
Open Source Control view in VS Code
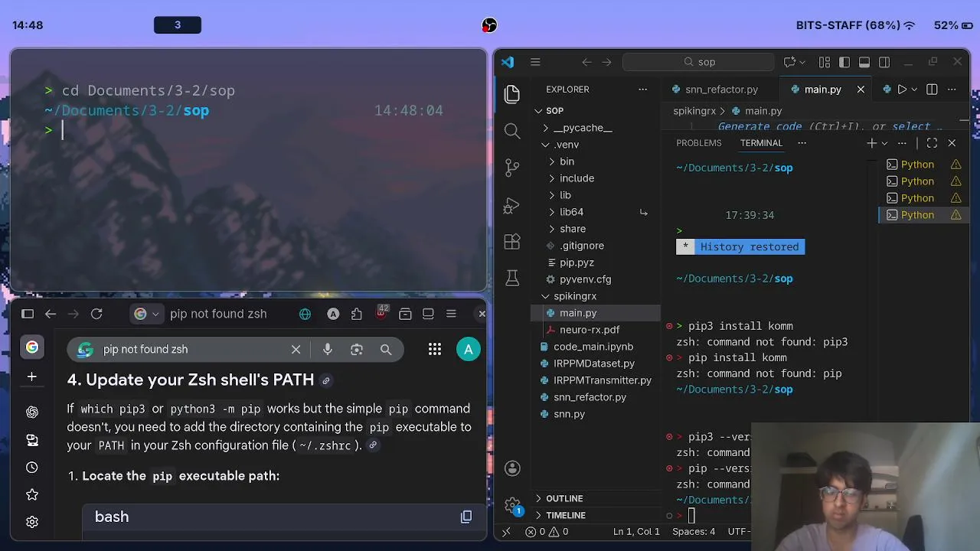point(512,168)
